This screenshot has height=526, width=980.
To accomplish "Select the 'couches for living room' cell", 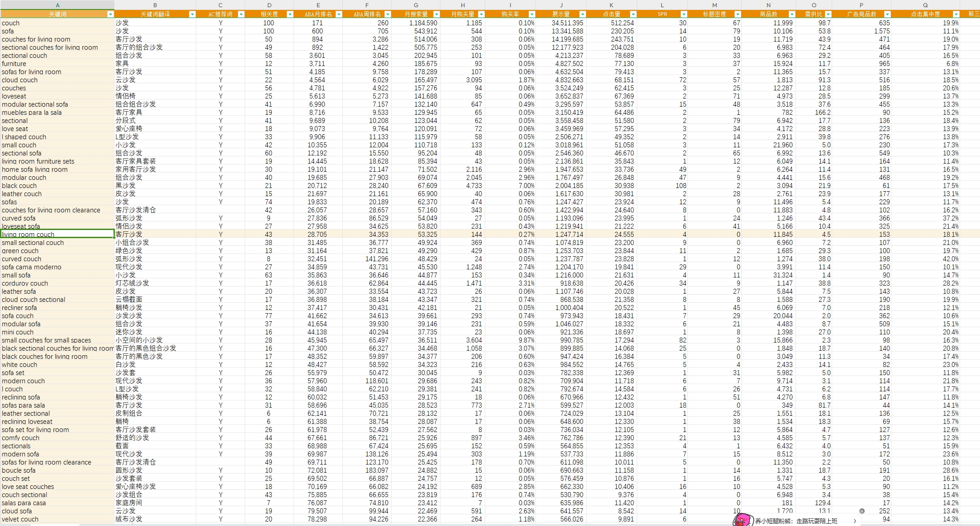I will [57, 39].
